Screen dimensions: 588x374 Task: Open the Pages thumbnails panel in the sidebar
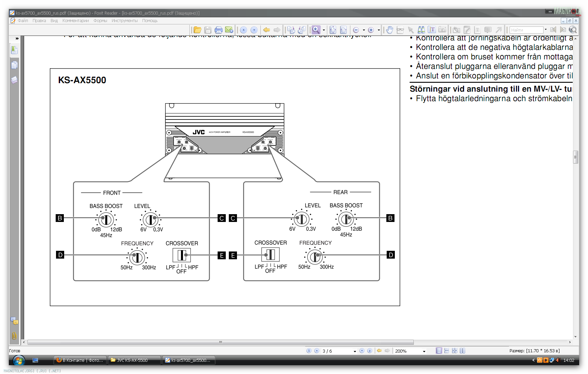click(x=14, y=65)
